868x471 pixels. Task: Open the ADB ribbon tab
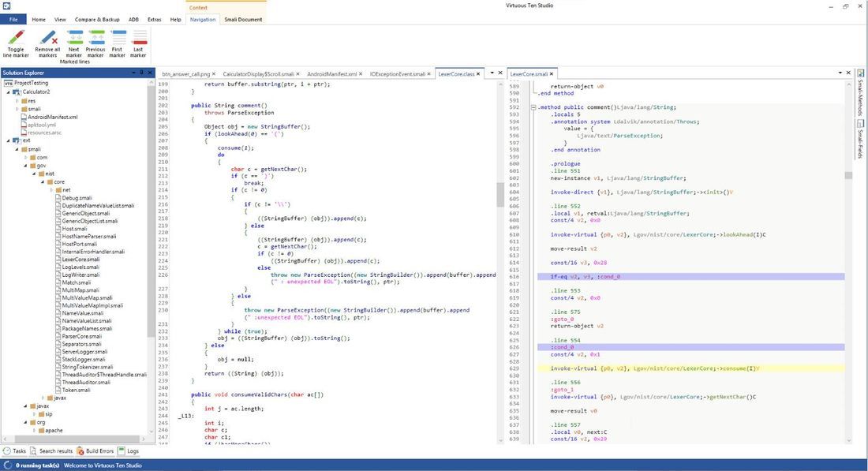coord(134,20)
